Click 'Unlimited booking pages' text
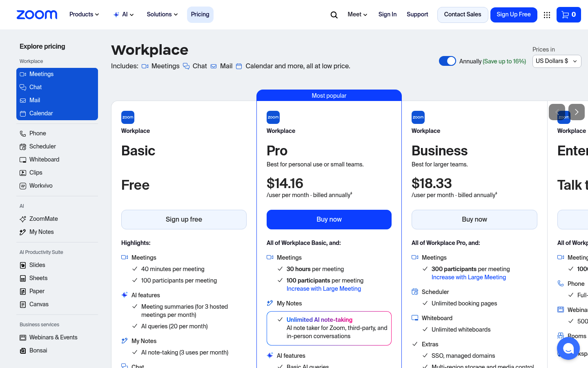Image resolution: width=588 pixels, height=368 pixels. (464, 303)
